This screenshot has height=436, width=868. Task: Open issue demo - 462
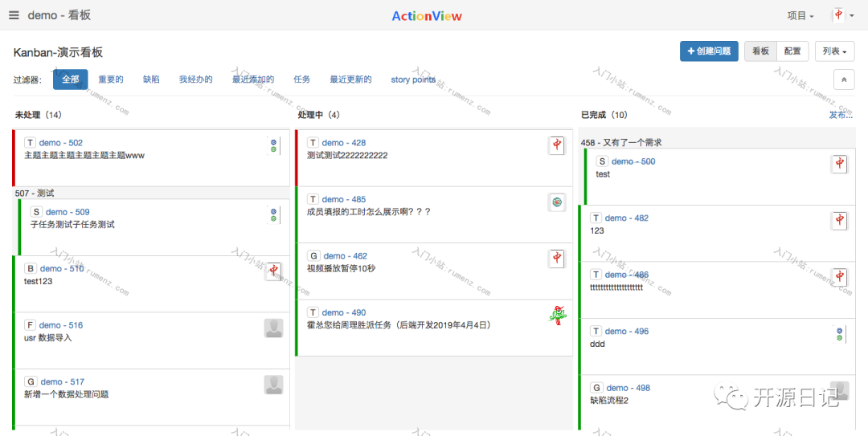point(346,256)
